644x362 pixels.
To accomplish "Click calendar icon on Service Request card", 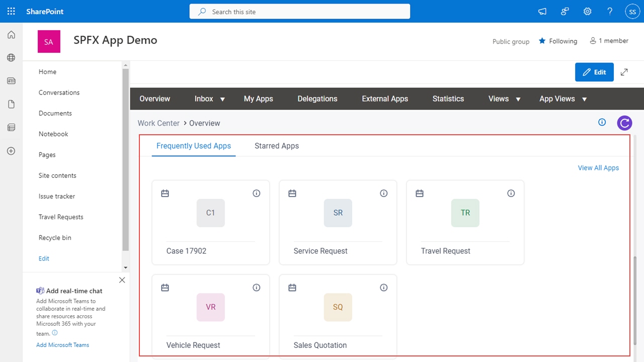I will point(292,193).
